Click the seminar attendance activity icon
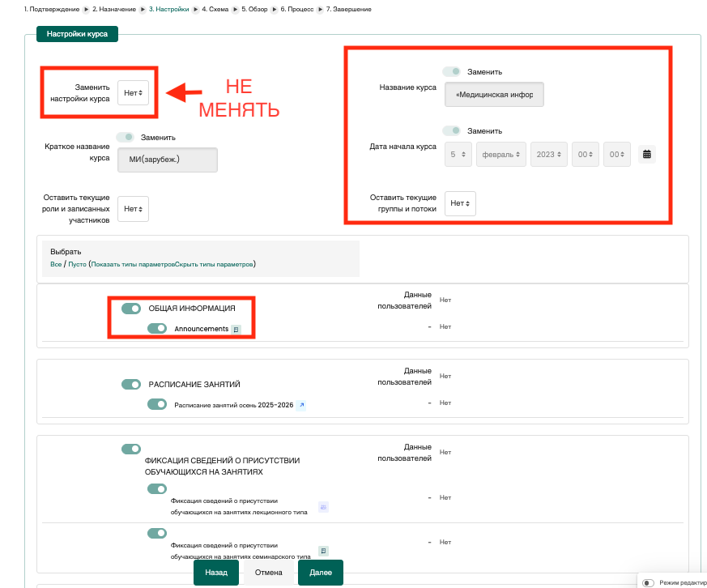This screenshot has width=707, height=588. tap(323, 551)
